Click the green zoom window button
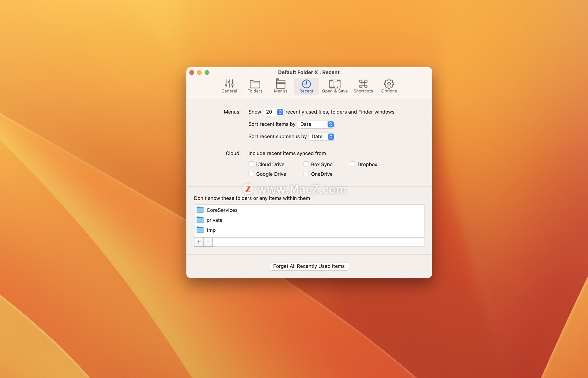This screenshot has height=378, width=588. (x=207, y=73)
